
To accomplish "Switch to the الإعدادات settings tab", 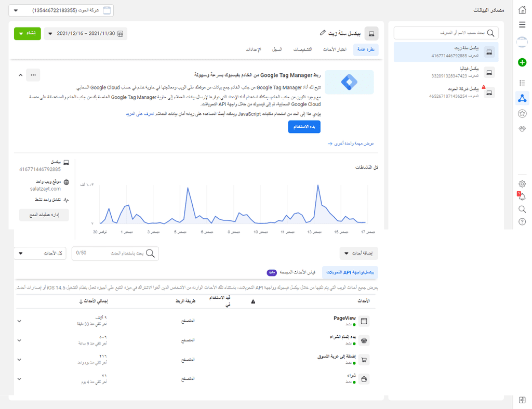I will pyautogui.click(x=254, y=49).
